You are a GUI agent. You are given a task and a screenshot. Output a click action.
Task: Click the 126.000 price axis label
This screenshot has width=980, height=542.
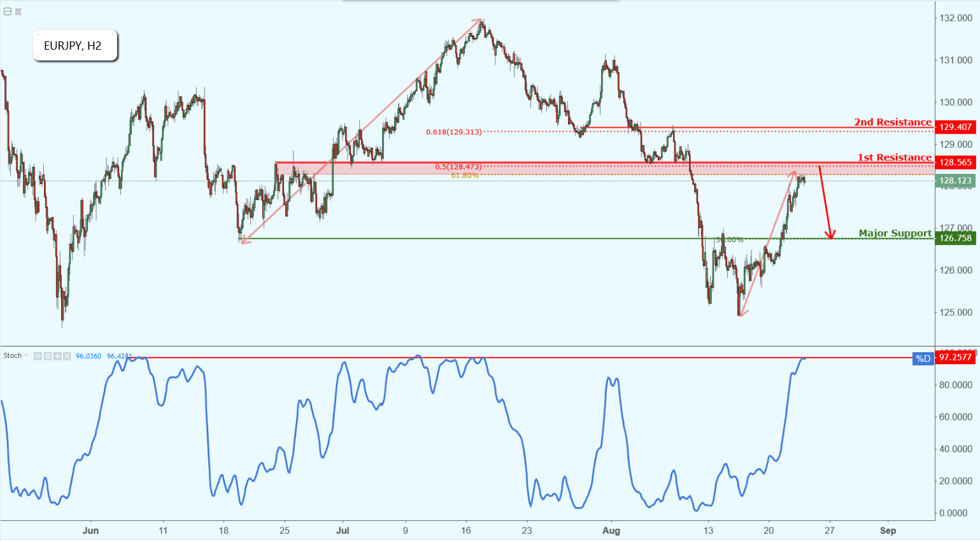click(956, 270)
